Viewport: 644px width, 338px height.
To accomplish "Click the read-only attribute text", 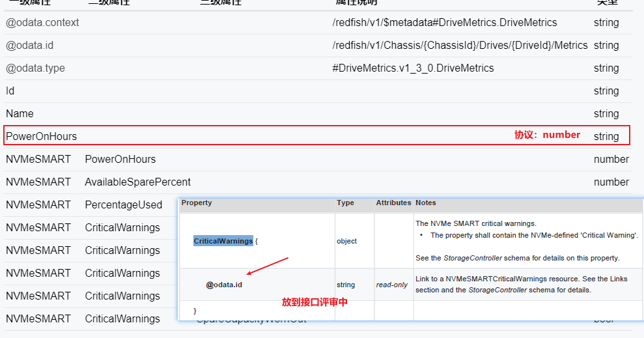I will pos(391,285).
